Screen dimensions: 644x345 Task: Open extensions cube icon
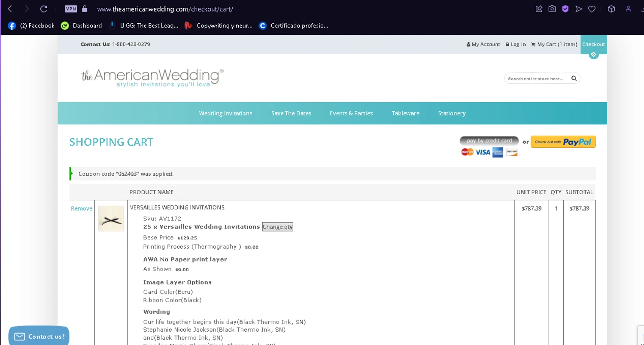[611, 9]
